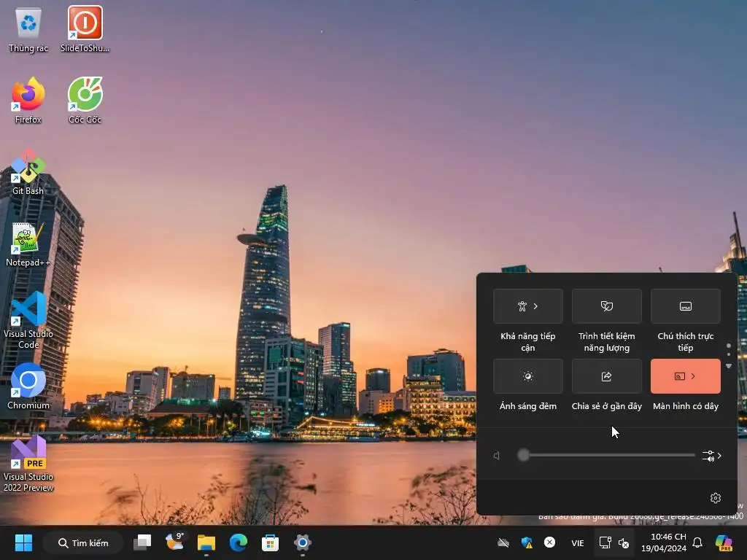
Task: Open the Windows Start menu
Action: pyautogui.click(x=23, y=542)
